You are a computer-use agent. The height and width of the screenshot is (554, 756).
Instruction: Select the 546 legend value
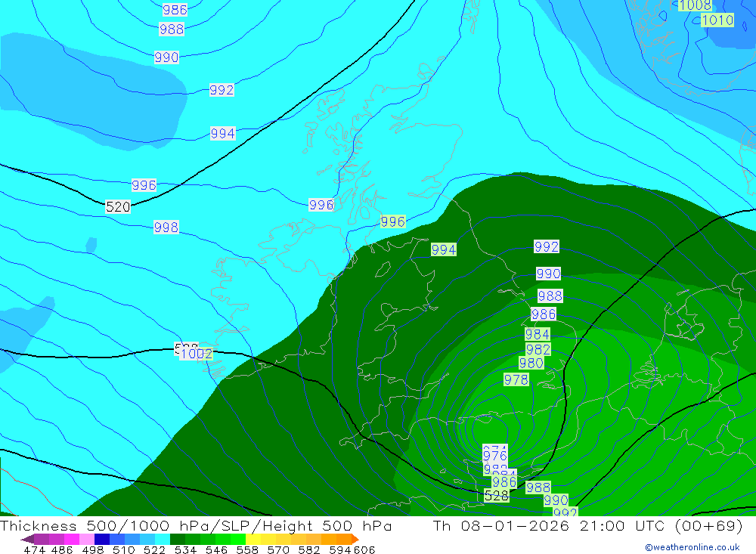(216, 550)
